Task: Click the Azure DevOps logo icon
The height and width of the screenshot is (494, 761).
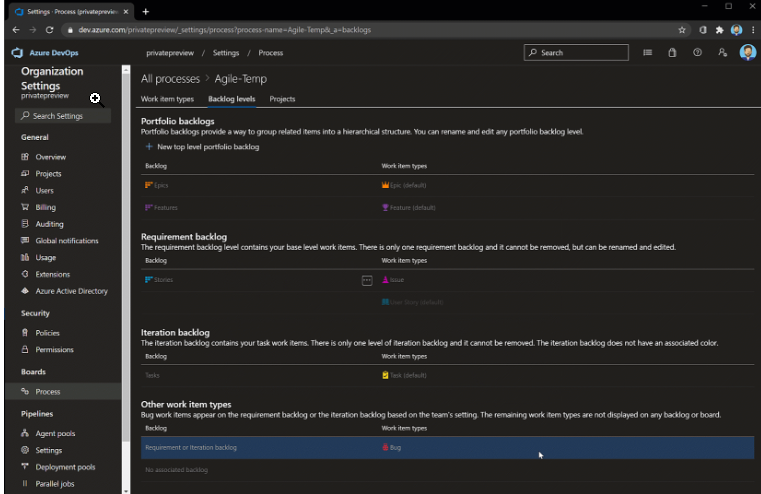Action: pyautogui.click(x=17, y=52)
